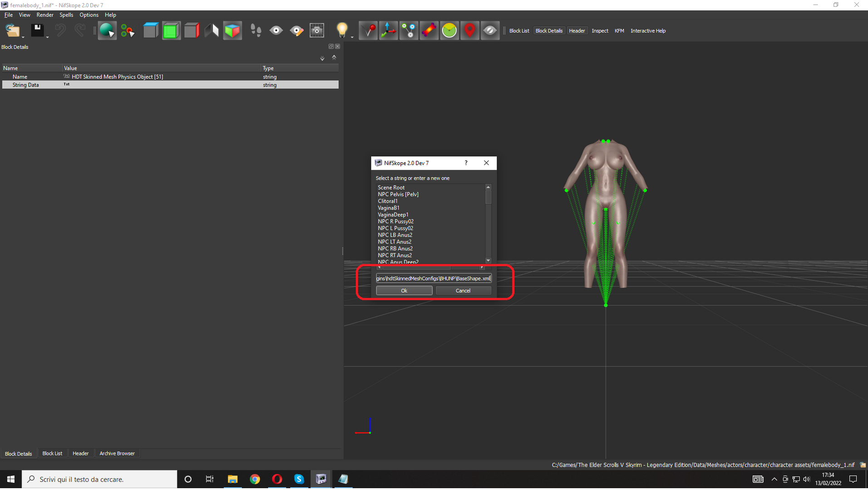
Task: Toggle the draw normals pin icon
Action: [x=368, y=30]
